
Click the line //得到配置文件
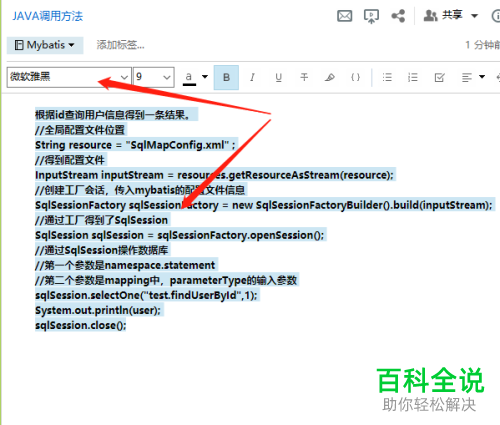click(70, 160)
